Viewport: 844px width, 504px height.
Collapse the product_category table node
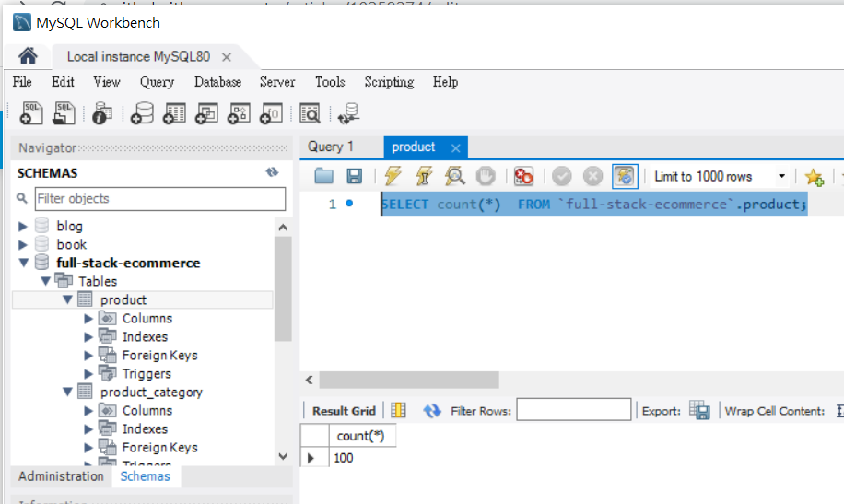pyautogui.click(x=67, y=392)
